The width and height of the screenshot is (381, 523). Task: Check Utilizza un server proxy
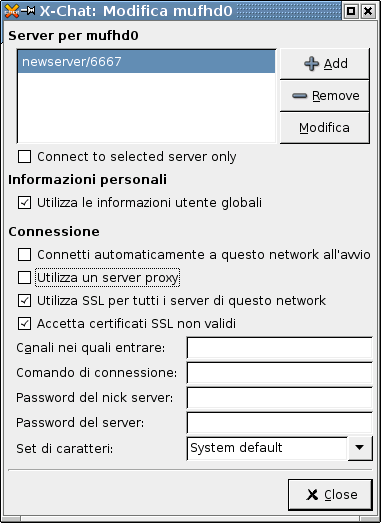(24, 278)
